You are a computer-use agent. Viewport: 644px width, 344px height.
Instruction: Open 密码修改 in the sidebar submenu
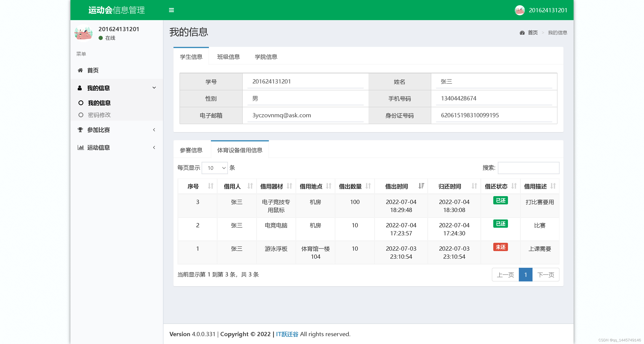tap(99, 115)
